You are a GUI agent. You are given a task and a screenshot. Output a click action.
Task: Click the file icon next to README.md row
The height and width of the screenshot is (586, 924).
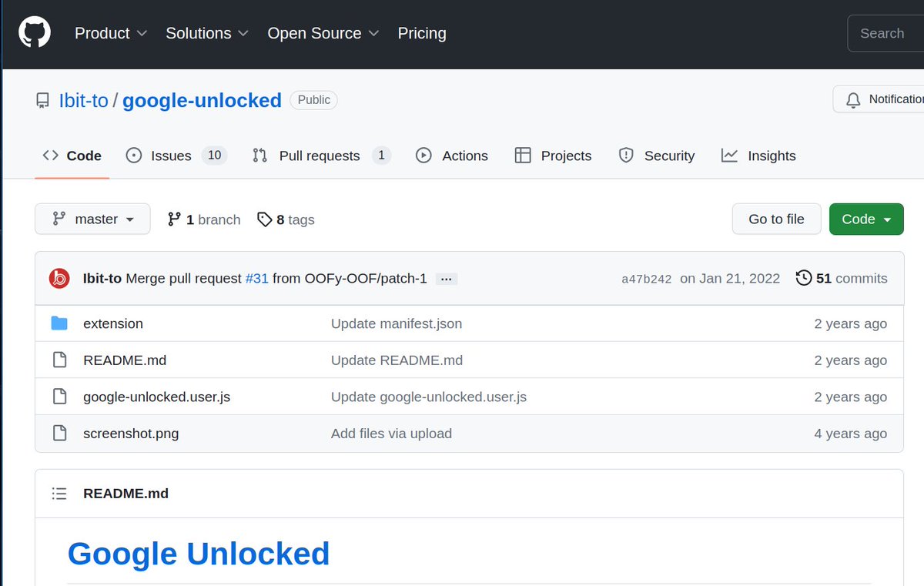coord(59,360)
